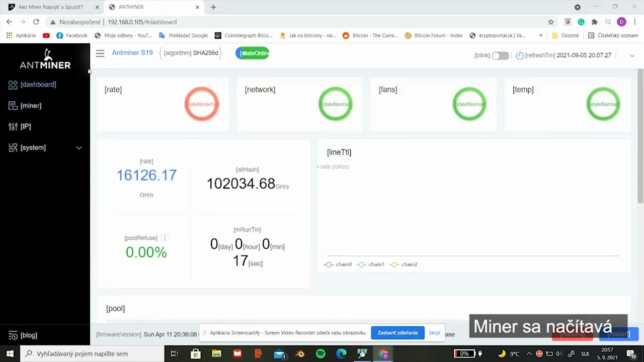Image resolution: width=644 pixels, height=362 pixels.
Task: Click Zastaviť zdieľanie button
Action: tap(397, 333)
